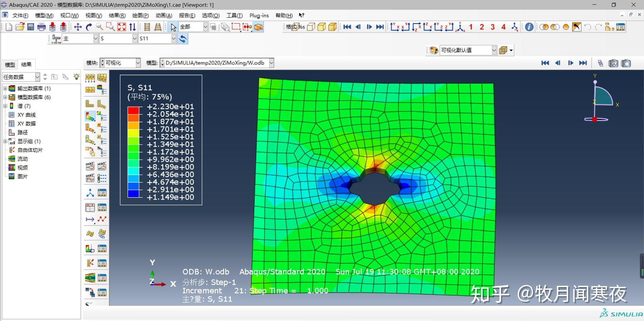Open the Query information tool
Viewport: 644px width, 321px height.
click(529, 27)
